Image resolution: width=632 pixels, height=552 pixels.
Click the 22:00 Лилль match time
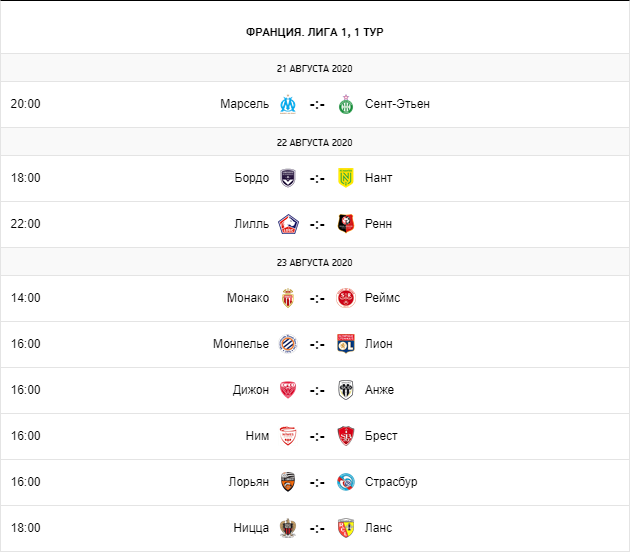(x=25, y=224)
